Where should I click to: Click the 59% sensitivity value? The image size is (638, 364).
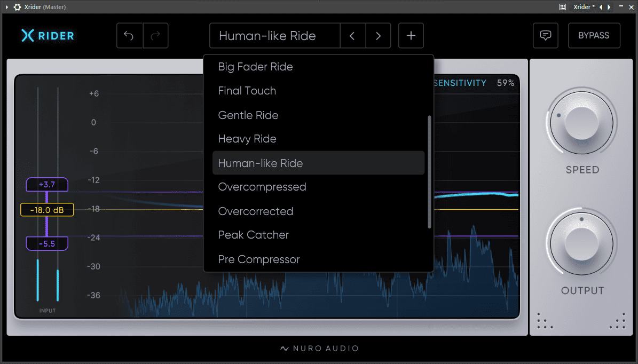click(x=506, y=83)
